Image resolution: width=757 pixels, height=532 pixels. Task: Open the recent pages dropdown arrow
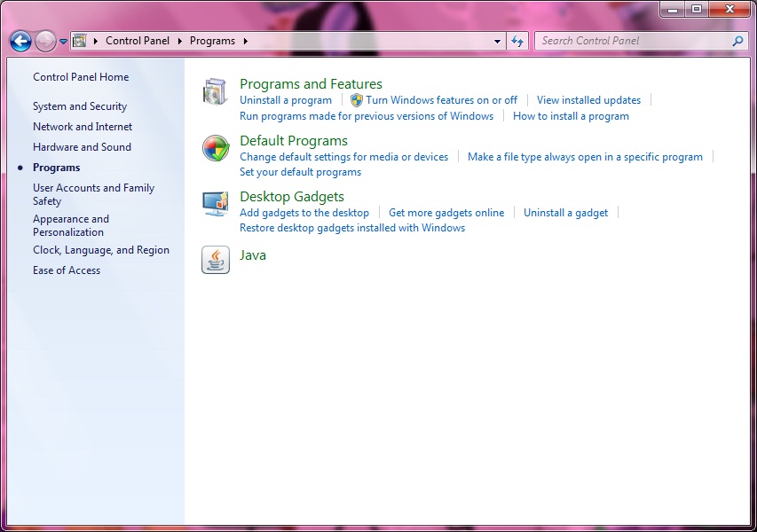[63, 42]
